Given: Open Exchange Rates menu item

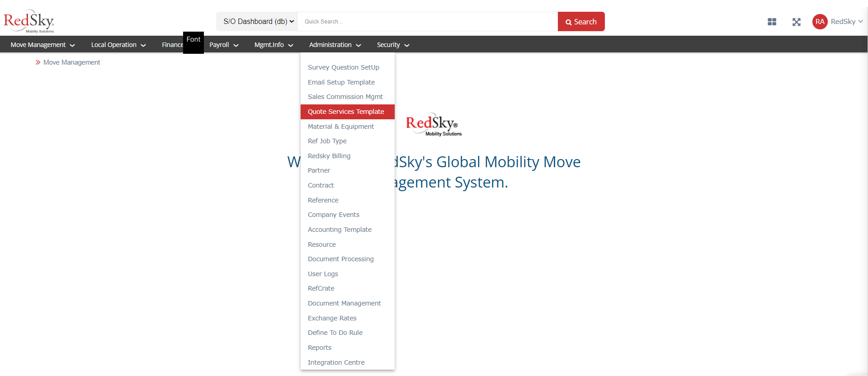Looking at the screenshot, I should pos(347,318).
